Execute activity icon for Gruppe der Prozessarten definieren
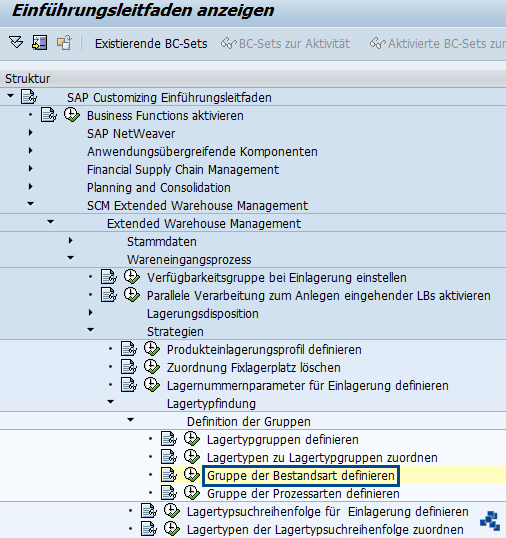 click(x=192, y=493)
